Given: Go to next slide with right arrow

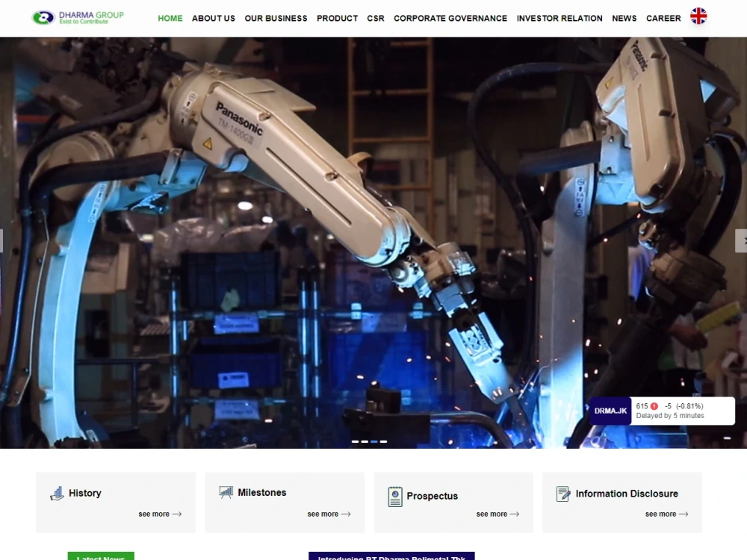Looking at the screenshot, I should click(x=742, y=240).
